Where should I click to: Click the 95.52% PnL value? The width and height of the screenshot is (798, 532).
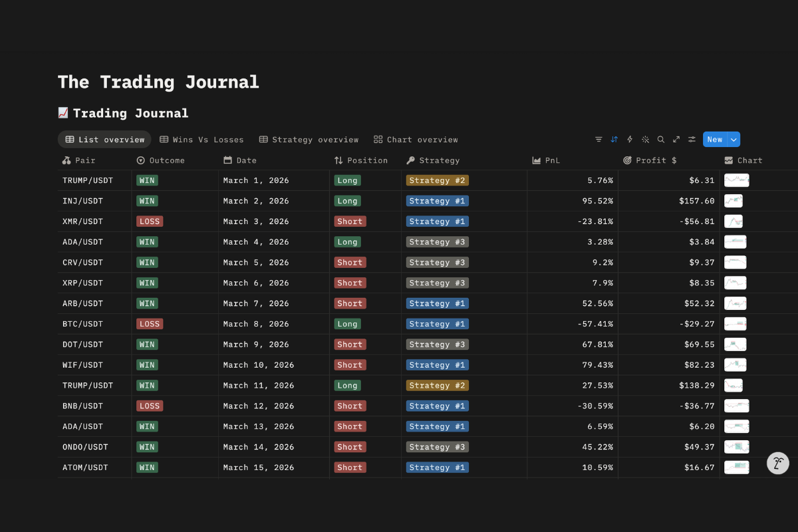597,201
